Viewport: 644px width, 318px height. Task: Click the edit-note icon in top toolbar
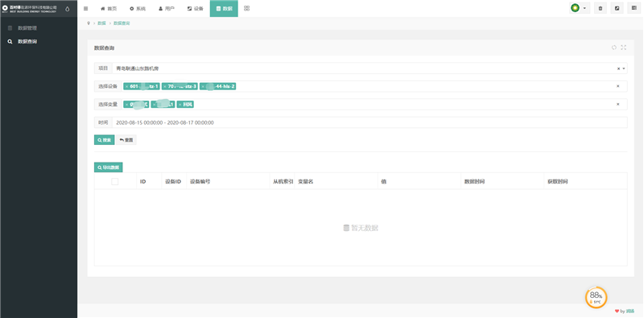(x=617, y=8)
